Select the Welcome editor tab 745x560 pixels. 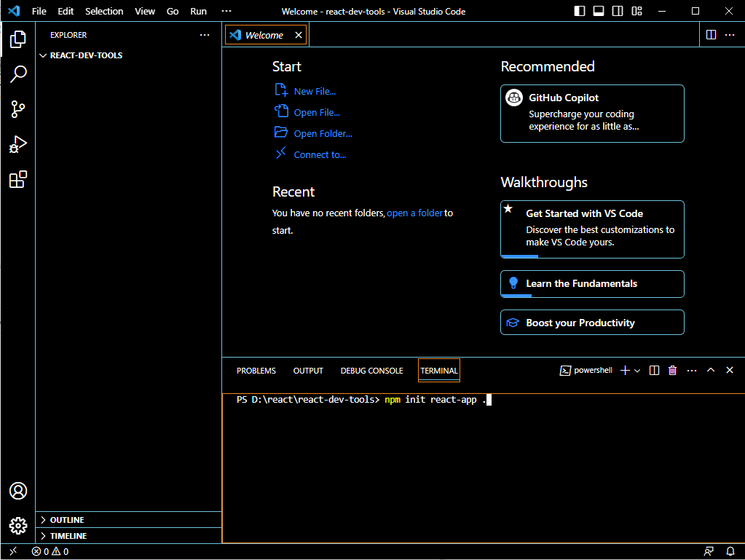(x=266, y=35)
